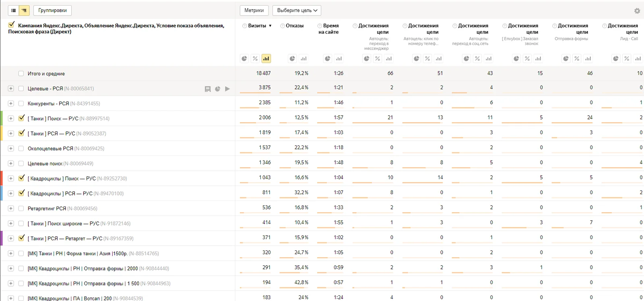Expand the [ Танки ] Поиск широкие — РУС row
The height and width of the screenshot is (301, 644).
(11, 223)
